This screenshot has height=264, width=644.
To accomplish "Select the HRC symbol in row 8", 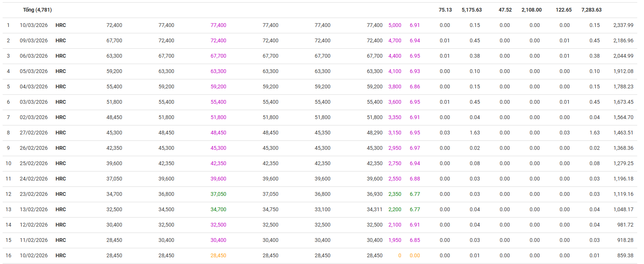I will 61,133.
